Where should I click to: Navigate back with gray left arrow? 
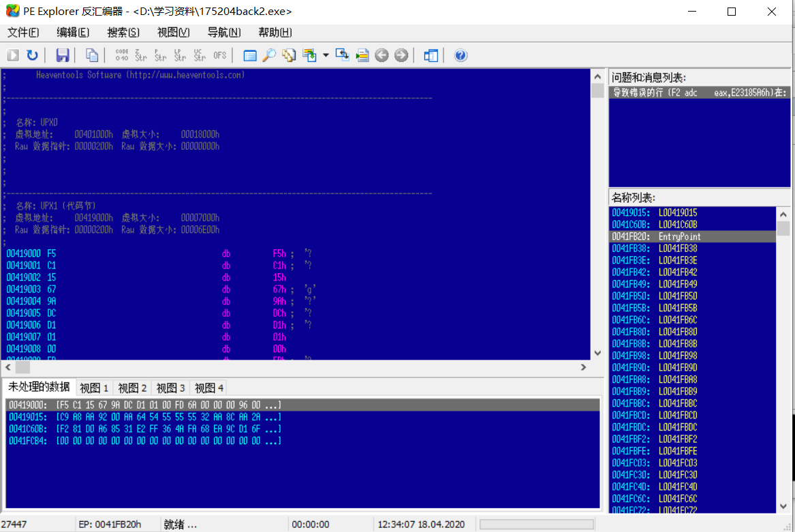tap(381, 55)
